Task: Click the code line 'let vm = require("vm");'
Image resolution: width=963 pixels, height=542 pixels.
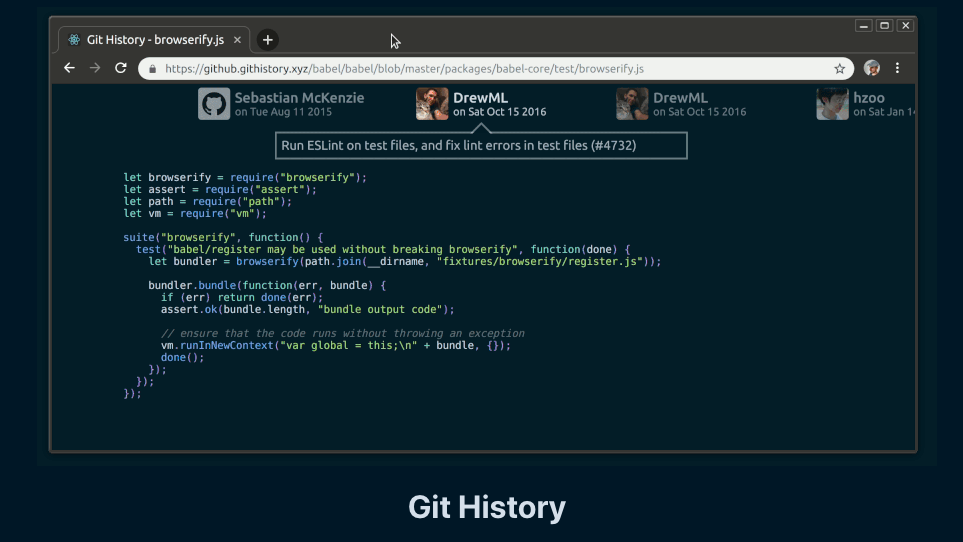Action: pos(195,214)
